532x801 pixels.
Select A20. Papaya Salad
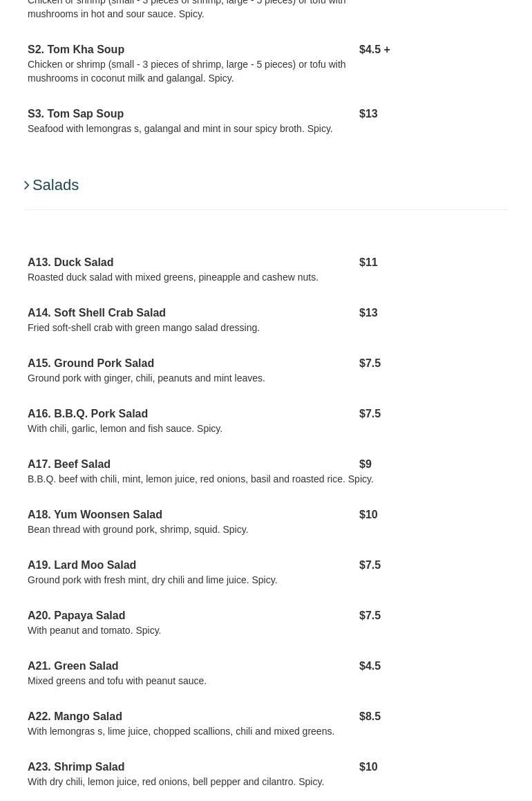click(x=76, y=616)
